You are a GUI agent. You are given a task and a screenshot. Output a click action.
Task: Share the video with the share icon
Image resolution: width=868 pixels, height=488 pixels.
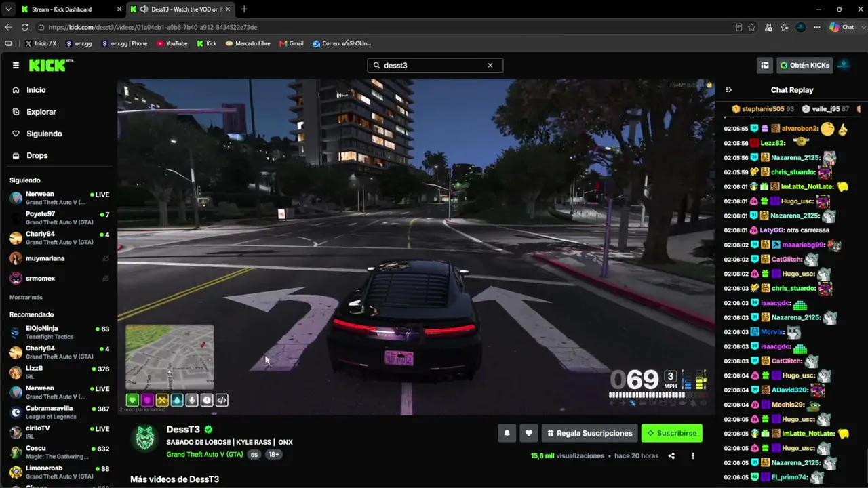[x=671, y=456]
